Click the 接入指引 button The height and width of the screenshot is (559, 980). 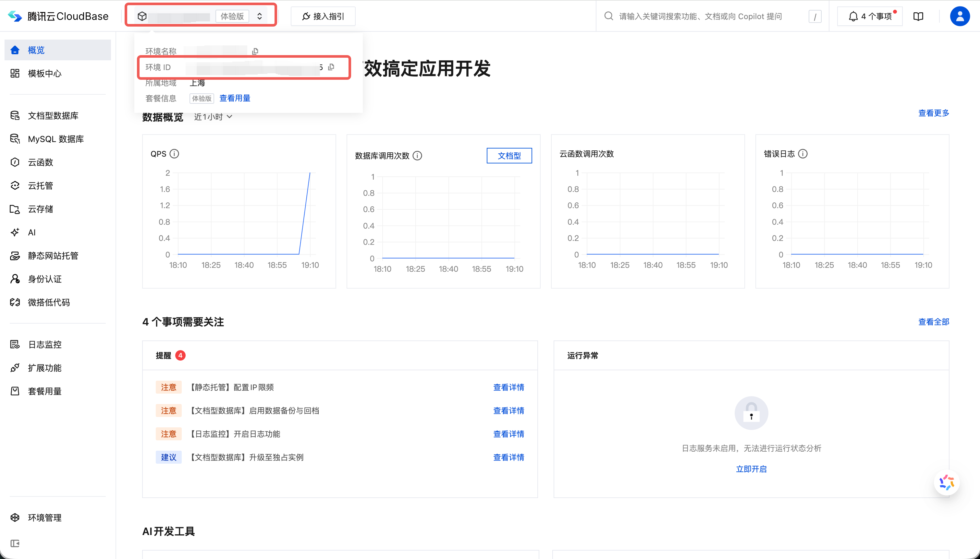pyautogui.click(x=323, y=16)
